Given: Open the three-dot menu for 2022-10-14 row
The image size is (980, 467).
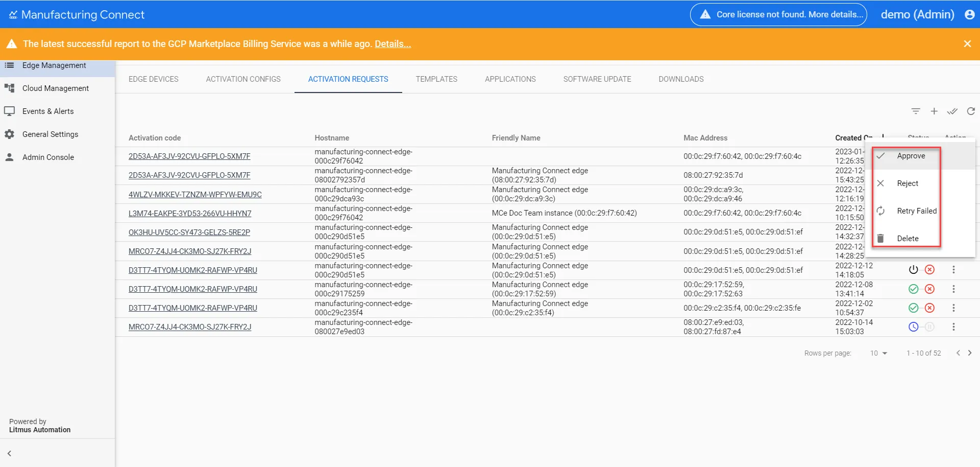Looking at the screenshot, I should pyautogui.click(x=953, y=327).
